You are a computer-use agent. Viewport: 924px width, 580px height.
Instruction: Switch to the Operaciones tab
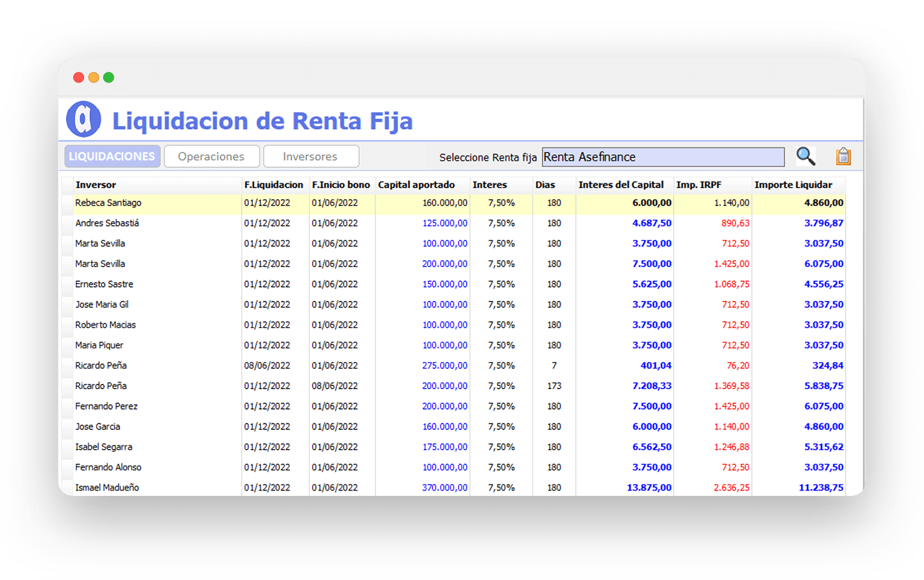[x=211, y=157]
